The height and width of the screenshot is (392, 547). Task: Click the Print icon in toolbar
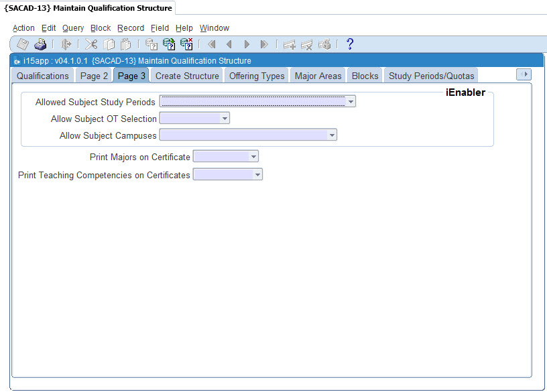tap(40, 45)
